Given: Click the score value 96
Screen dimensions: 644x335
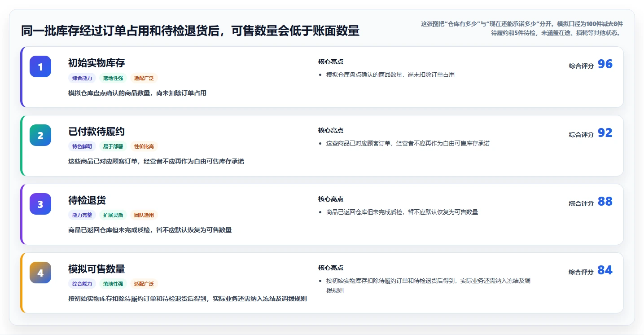Looking at the screenshot, I should (605, 64).
